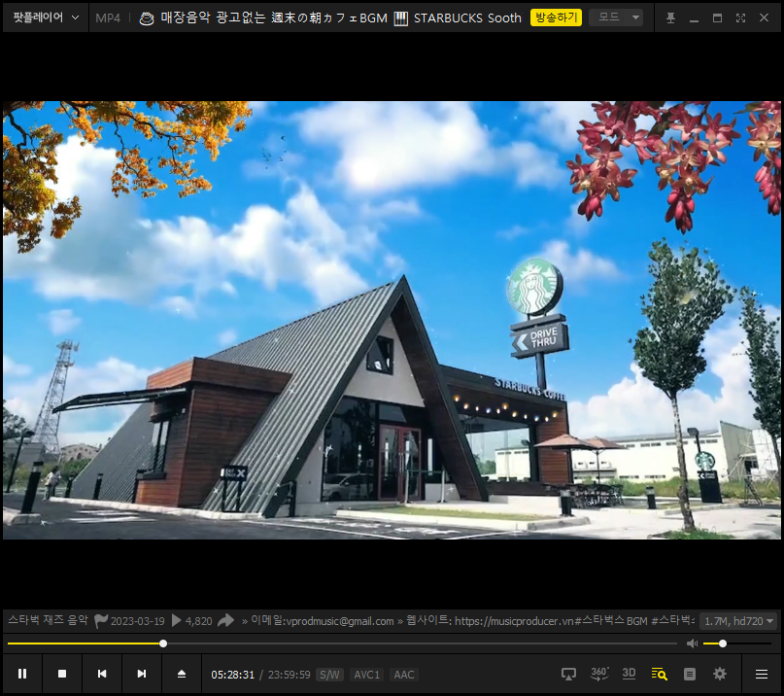784x696 pixels.
Task: Click the volume slider handle
Action: [x=723, y=644]
